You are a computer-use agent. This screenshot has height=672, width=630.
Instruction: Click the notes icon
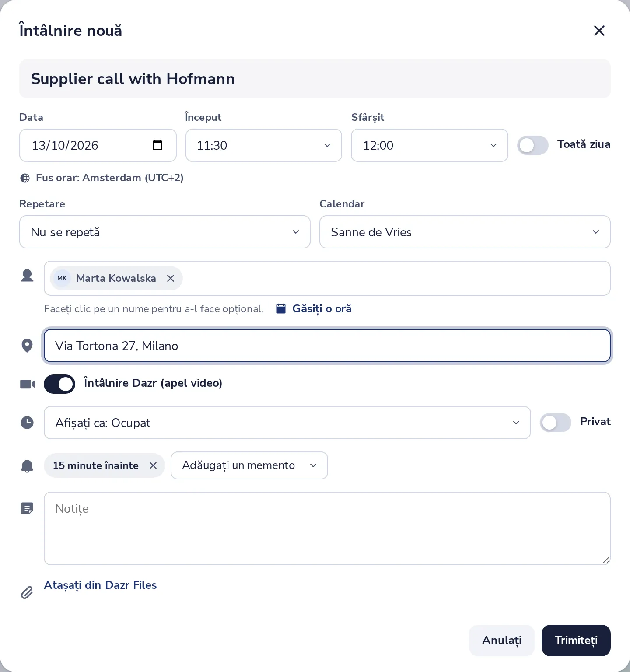click(27, 508)
